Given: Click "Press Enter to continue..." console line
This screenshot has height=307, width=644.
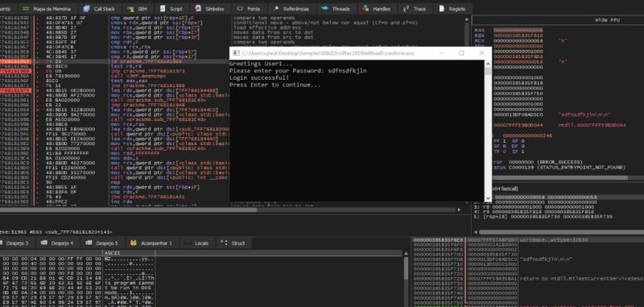Looking at the screenshot, I should pyautogui.click(x=275, y=85).
